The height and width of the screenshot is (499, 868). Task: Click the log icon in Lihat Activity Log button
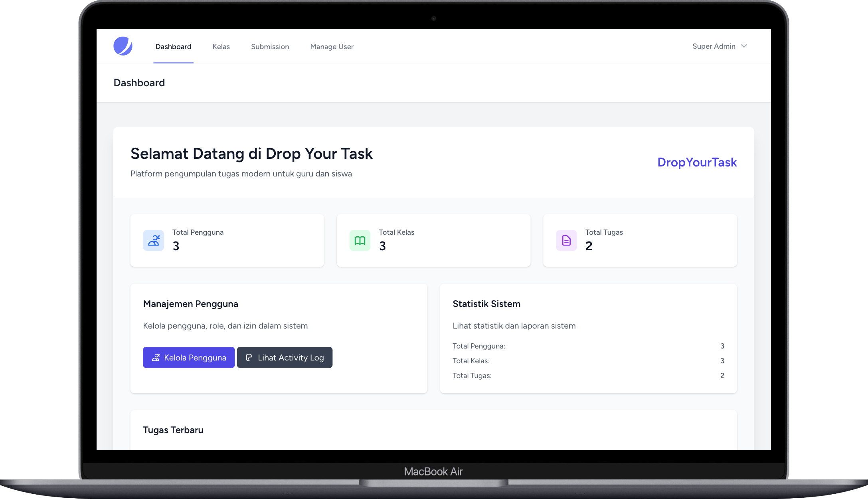pos(249,358)
